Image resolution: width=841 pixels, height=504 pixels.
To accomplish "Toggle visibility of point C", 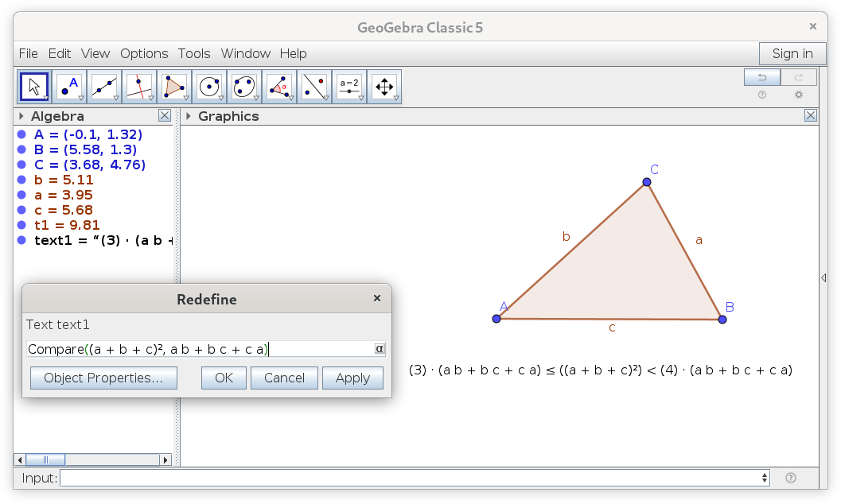I will coord(21,165).
